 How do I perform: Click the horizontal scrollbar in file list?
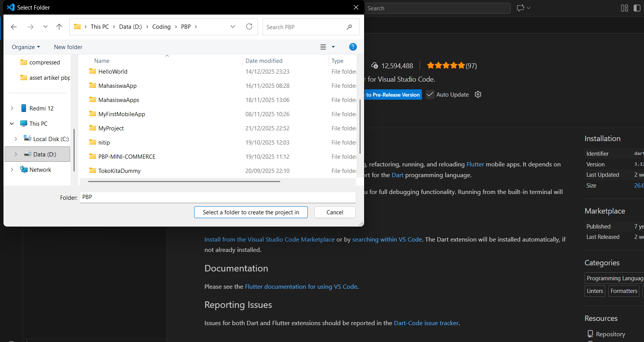point(184,181)
